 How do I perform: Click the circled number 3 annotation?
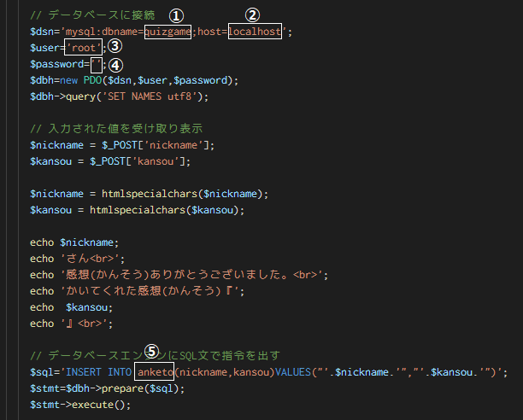click(x=115, y=46)
